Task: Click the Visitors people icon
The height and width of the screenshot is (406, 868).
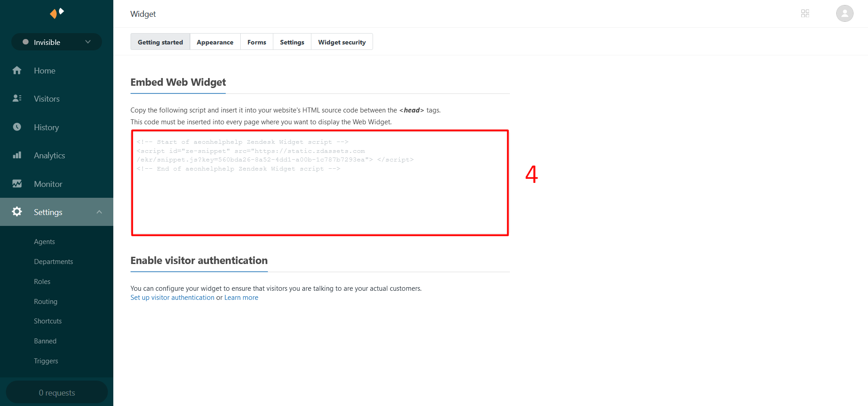Action: (17, 98)
